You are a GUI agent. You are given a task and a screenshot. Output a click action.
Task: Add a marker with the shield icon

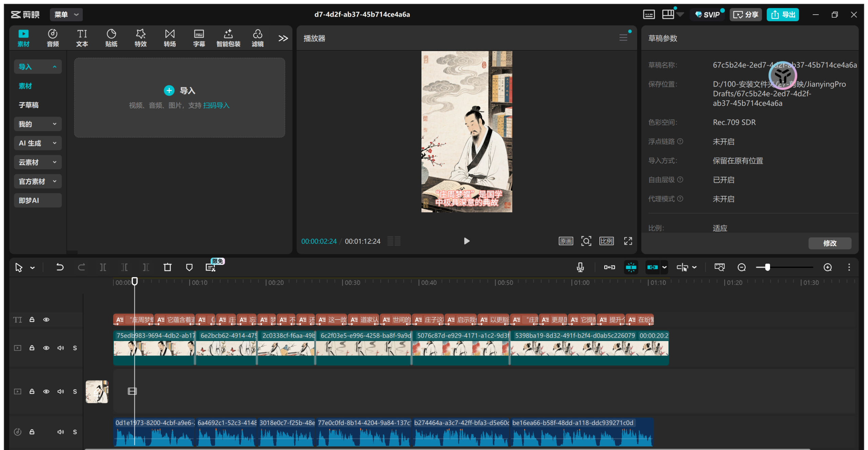[x=189, y=267]
